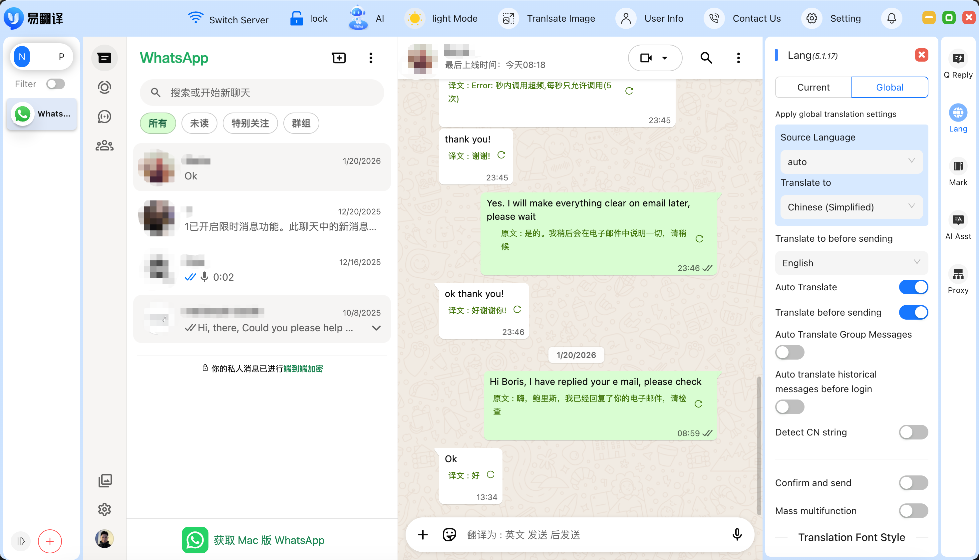Click the 端到端加密 encryption link
The image size is (979, 560).
pos(303,369)
